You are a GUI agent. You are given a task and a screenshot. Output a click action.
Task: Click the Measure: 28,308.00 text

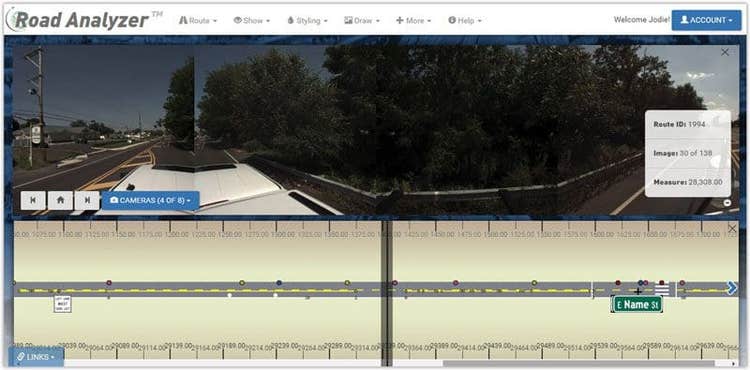coord(688,182)
